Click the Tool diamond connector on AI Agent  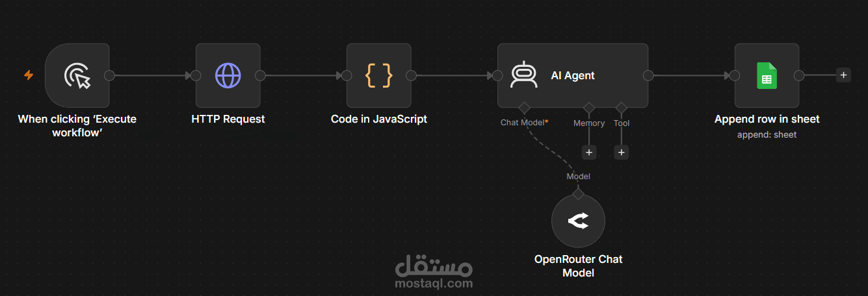pos(622,107)
